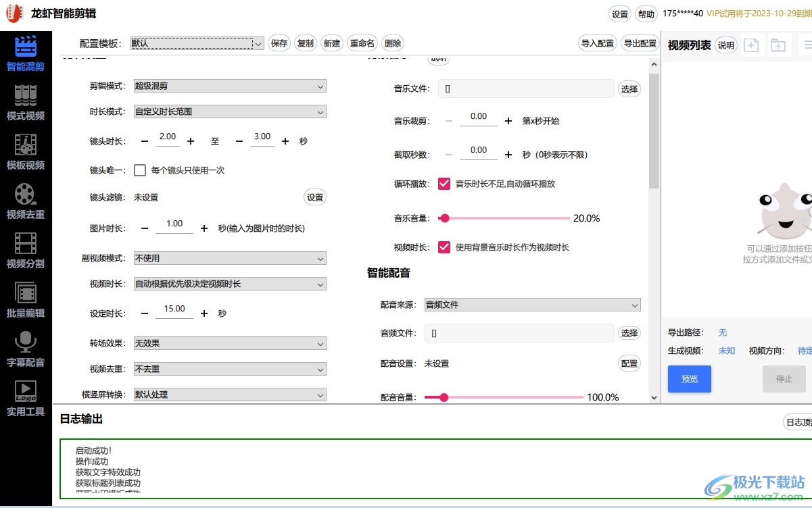The height and width of the screenshot is (508, 812).
Task: Uncheck 使用背景音乐时长作为视频时长 checkbox
Action: pyautogui.click(x=444, y=247)
